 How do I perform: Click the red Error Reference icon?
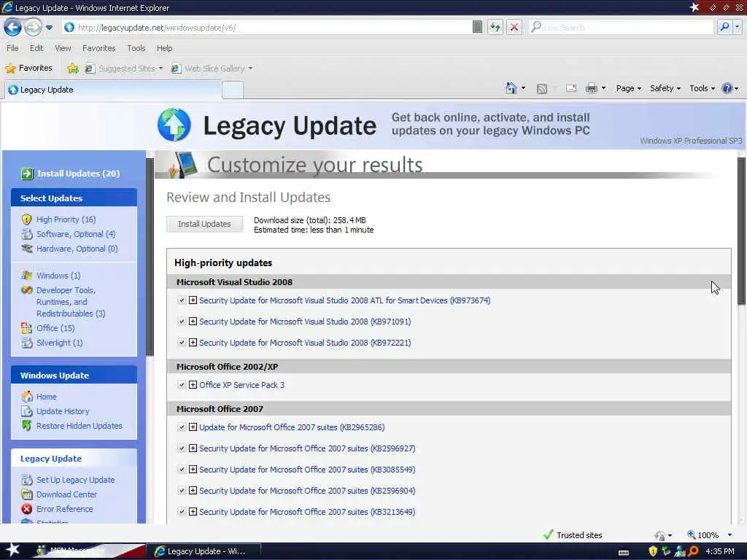27,509
